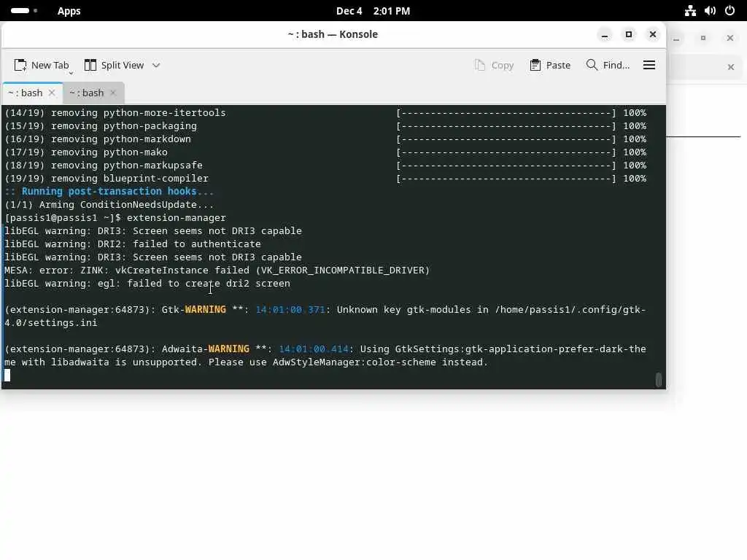Viewport: 747px width, 560px height.
Task: Expand the Split View chevron menu
Action: (x=156, y=65)
